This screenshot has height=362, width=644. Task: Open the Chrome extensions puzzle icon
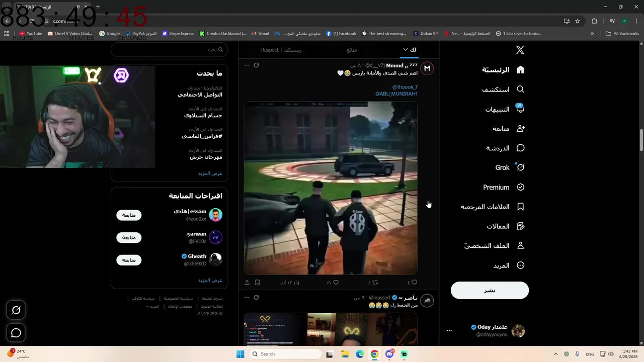(x=594, y=21)
